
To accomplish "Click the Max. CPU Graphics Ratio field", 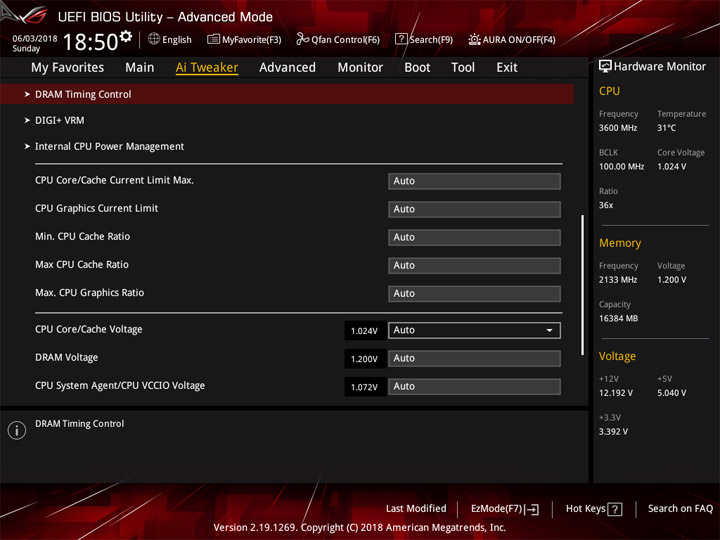I will [x=474, y=293].
